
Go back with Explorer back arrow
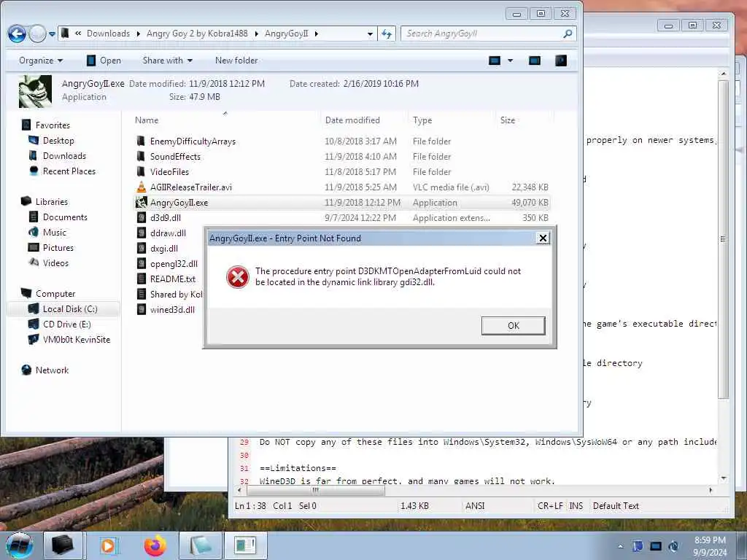[x=18, y=34]
